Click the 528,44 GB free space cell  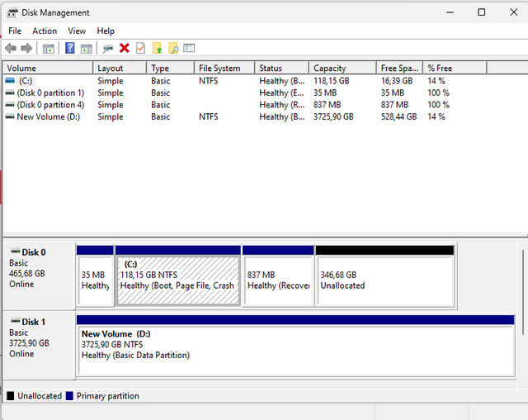(398, 116)
